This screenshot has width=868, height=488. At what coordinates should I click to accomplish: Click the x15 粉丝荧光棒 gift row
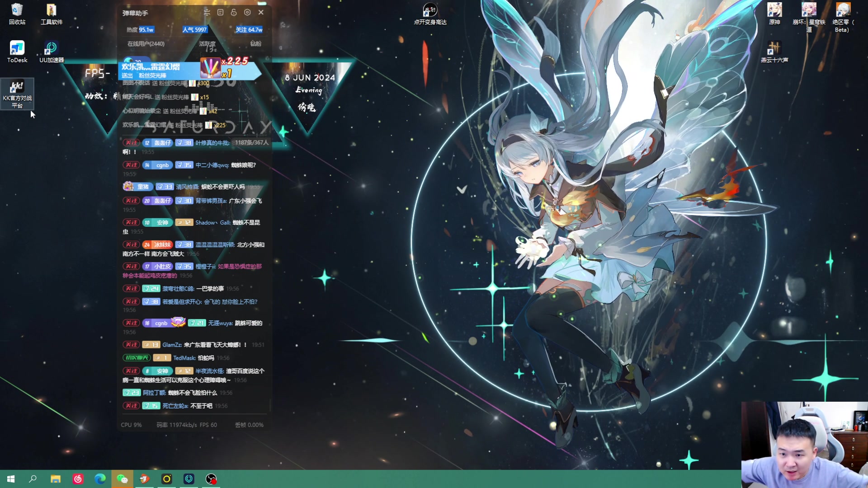point(165,97)
